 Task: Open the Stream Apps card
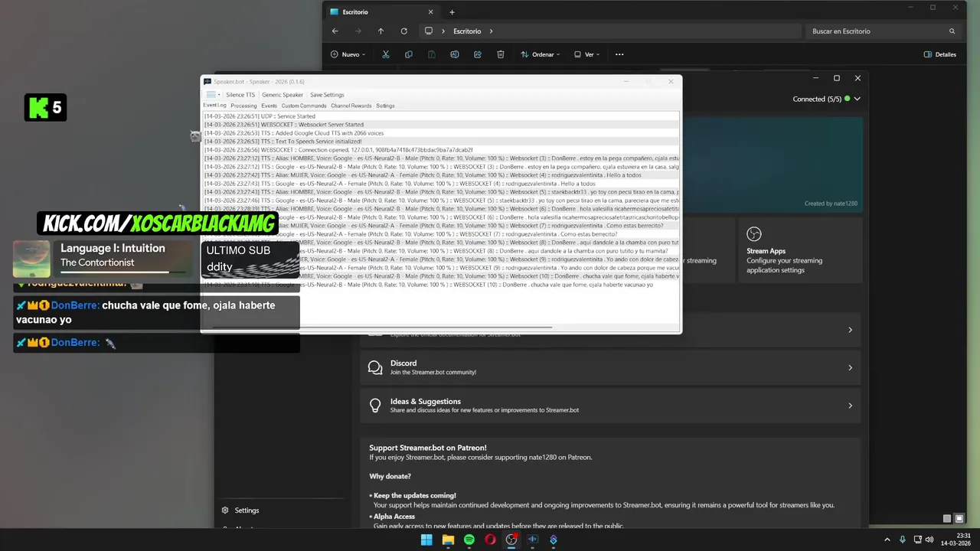pyautogui.click(x=800, y=250)
